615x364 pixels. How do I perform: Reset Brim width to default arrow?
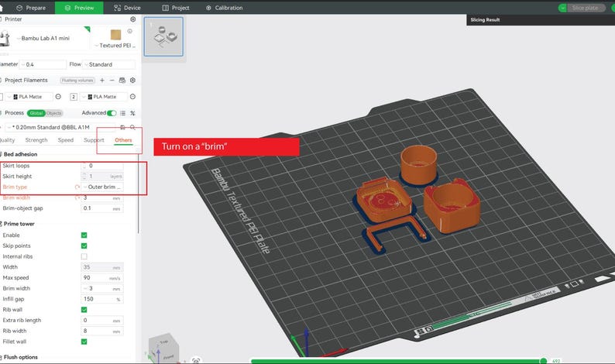coord(77,197)
